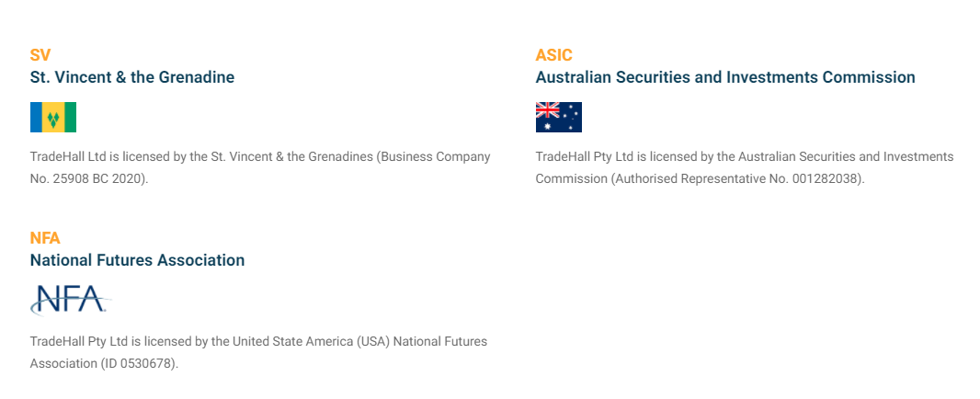This screenshot has width=980, height=399.
Task: Click the word Grenadines in the SV paragraph
Action: (341, 156)
